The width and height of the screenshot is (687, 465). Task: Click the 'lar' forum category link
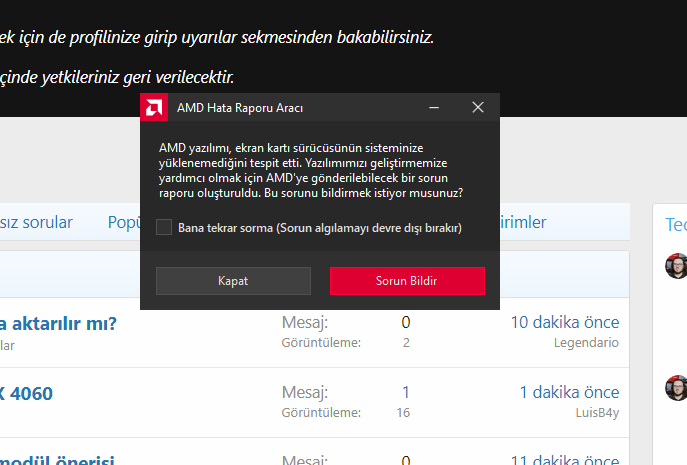click(7, 346)
